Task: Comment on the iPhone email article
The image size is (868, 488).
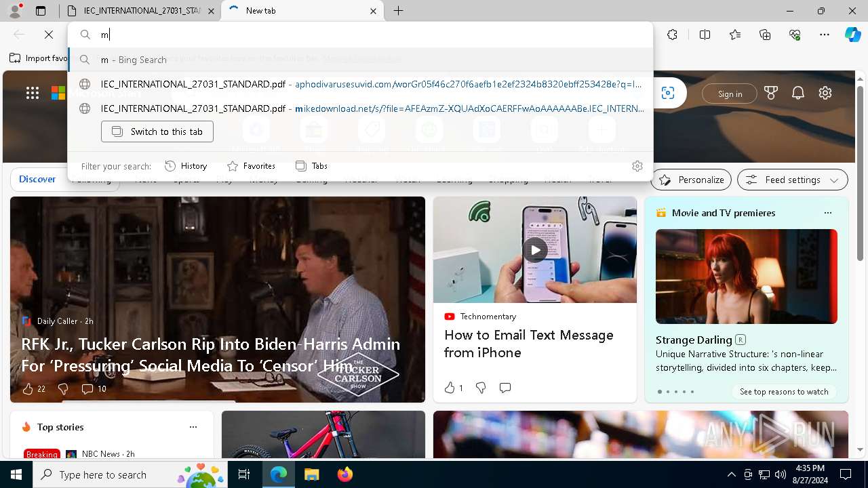Action: coord(505,388)
